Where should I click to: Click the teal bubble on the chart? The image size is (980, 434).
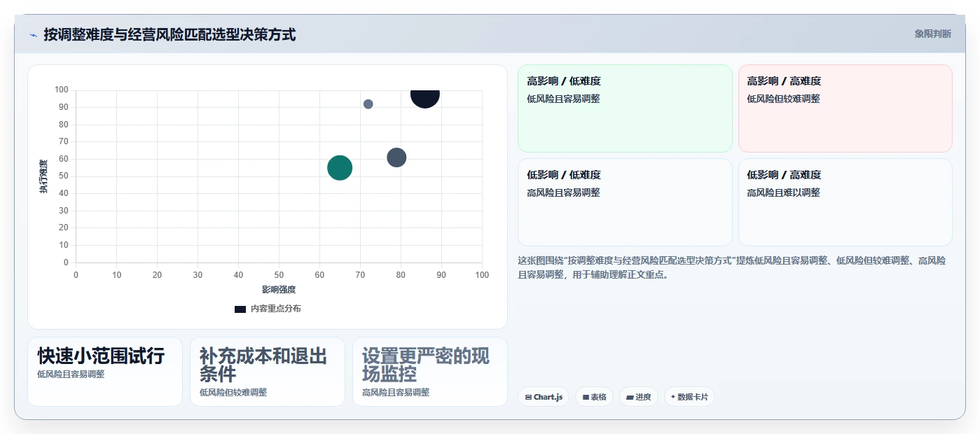[340, 168]
